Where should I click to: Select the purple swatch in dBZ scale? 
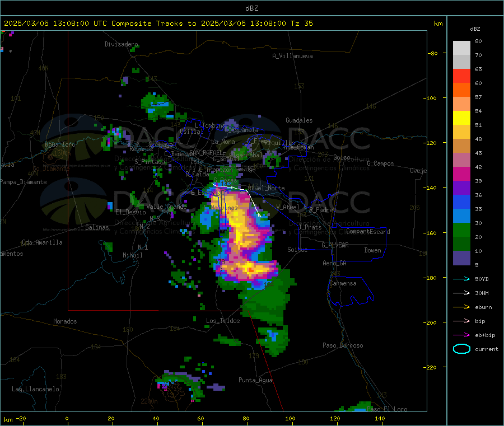coord(461,188)
